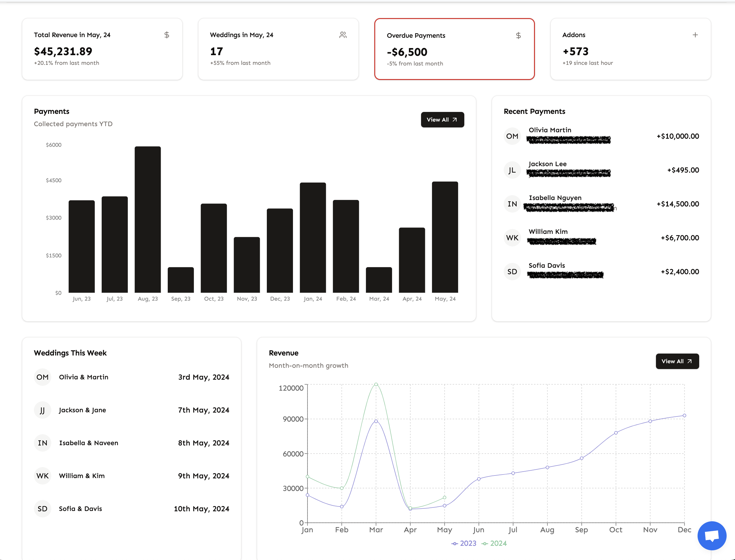735x560 pixels.
Task: Click JJ avatar for Jackson & Jane
Action: (42, 410)
